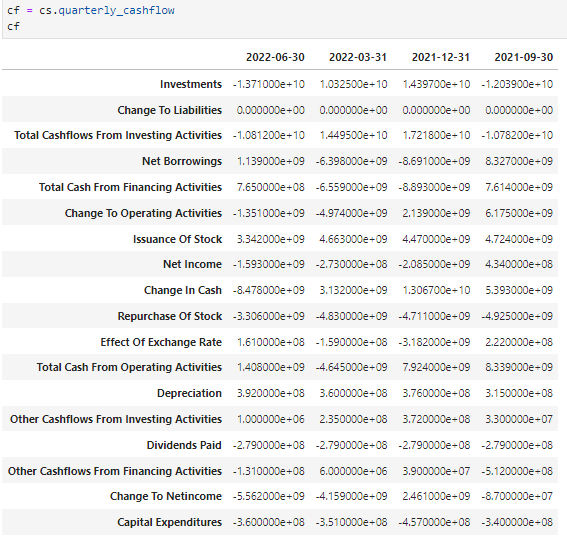567x536 pixels.
Task: Click the Change In Cash row label
Action: coord(183,290)
